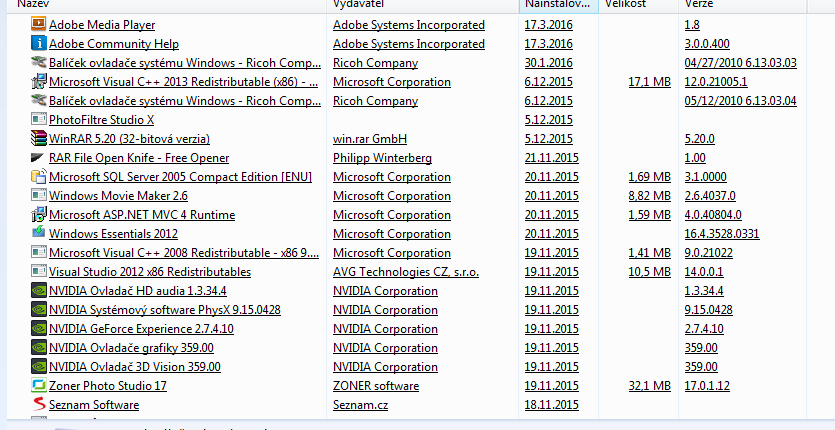Click version 04/27/2010 6.13.03.03
The image size is (835, 430).
click(741, 63)
